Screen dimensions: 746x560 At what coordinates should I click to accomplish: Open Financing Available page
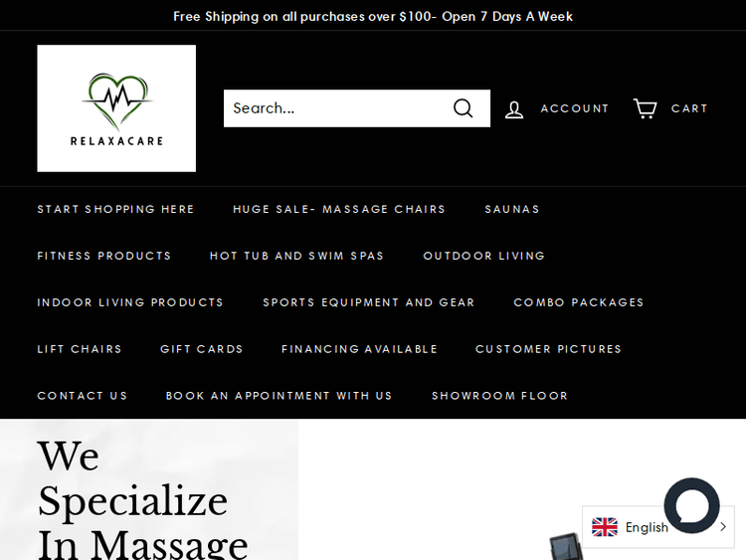[359, 349]
